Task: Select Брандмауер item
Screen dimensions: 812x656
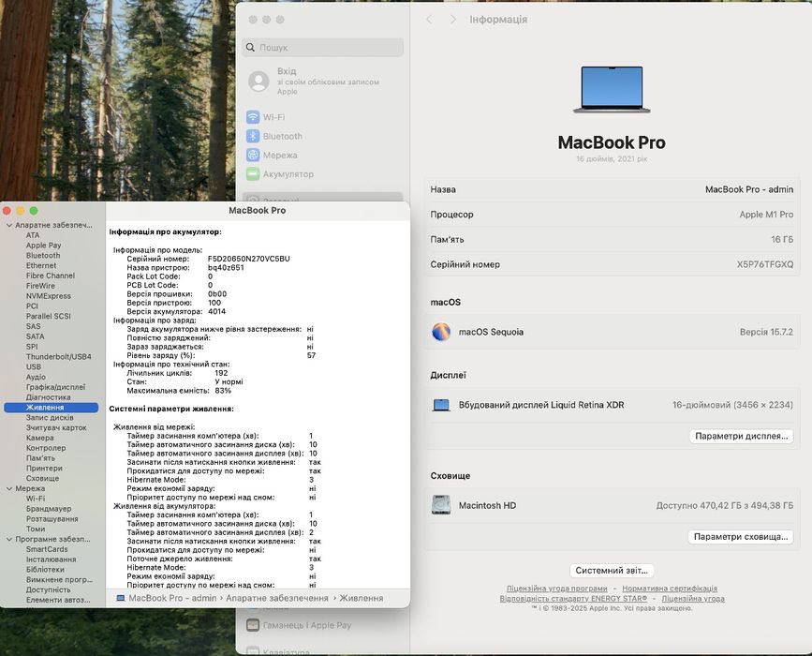Action: [49, 508]
